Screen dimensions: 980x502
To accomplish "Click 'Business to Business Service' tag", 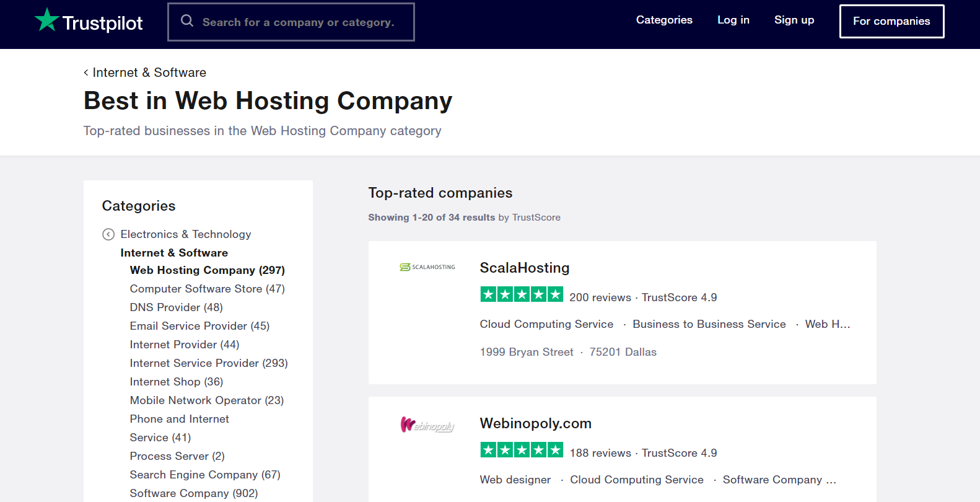I will coord(709,324).
